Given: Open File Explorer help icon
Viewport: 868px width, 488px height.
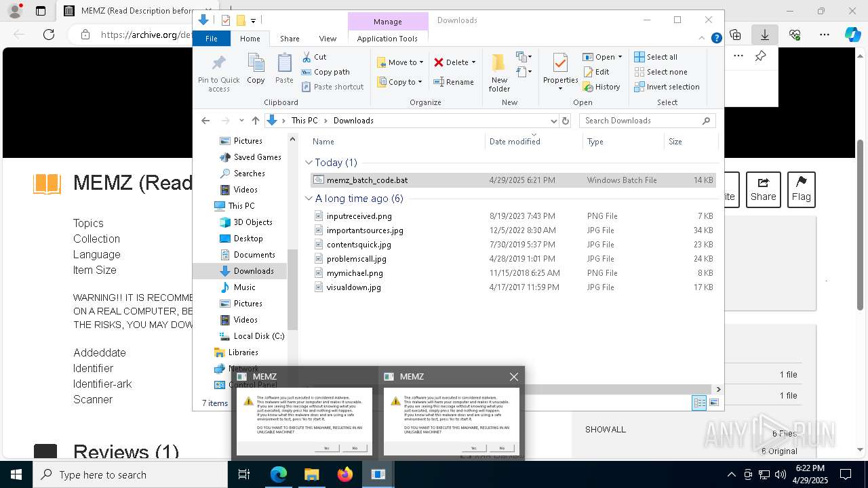Looking at the screenshot, I should [716, 39].
